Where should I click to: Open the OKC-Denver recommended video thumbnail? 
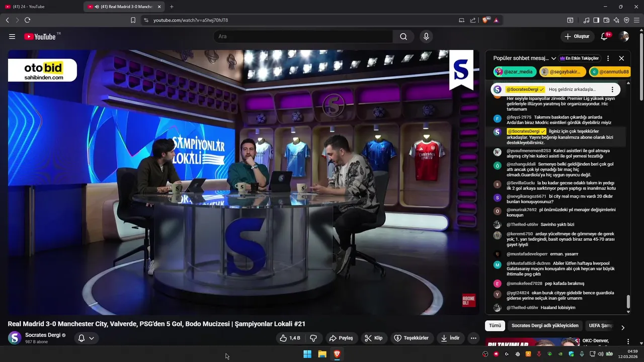(531, 343)
